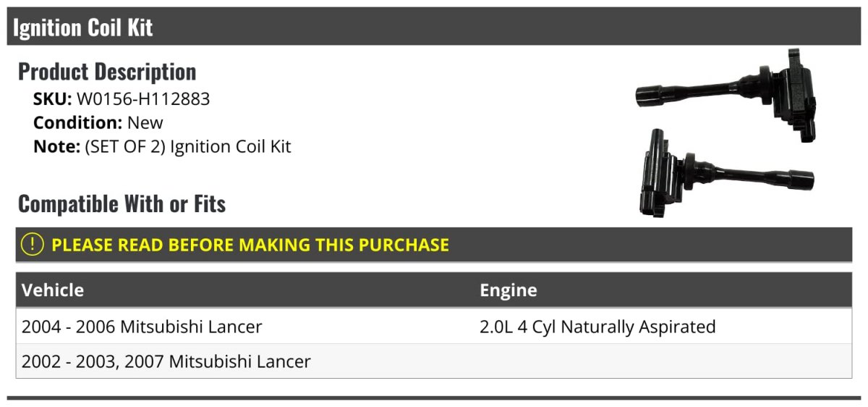Screen dimensions: 868x407
Task: Select the lower ignition coil image
Action: 725,174
